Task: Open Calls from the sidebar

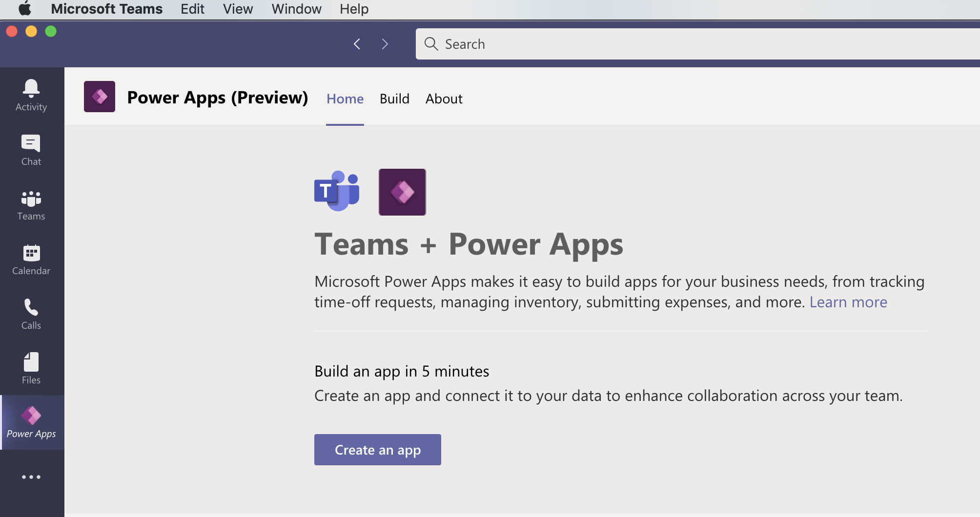Action: (x=31, y=314)
